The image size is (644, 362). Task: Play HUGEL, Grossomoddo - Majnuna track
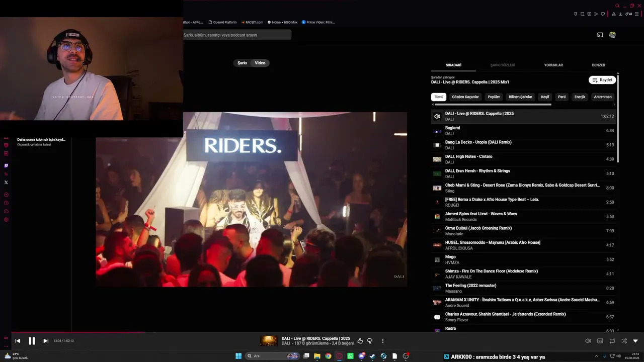point(523,245)
